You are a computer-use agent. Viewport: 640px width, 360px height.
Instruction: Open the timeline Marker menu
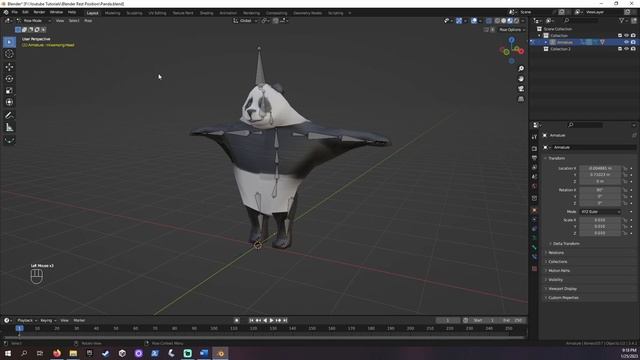point(79,320)
